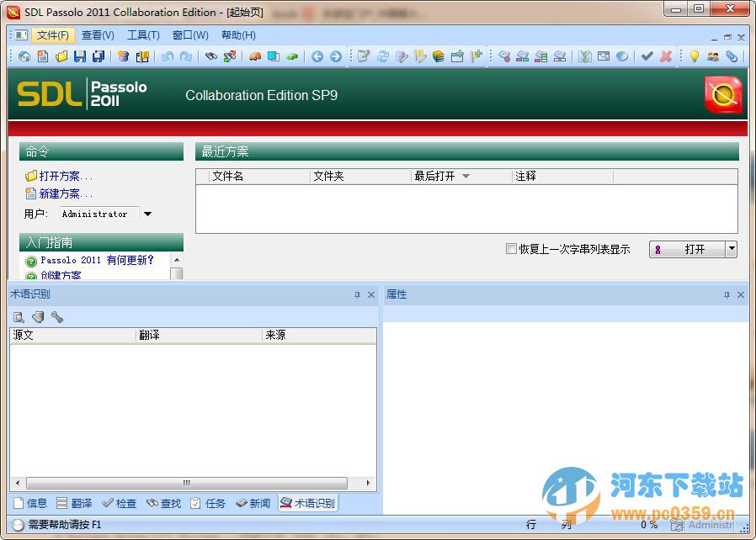Open the 用户 Administrator dropdown
The image size is (756, 540).
(147, 214)
